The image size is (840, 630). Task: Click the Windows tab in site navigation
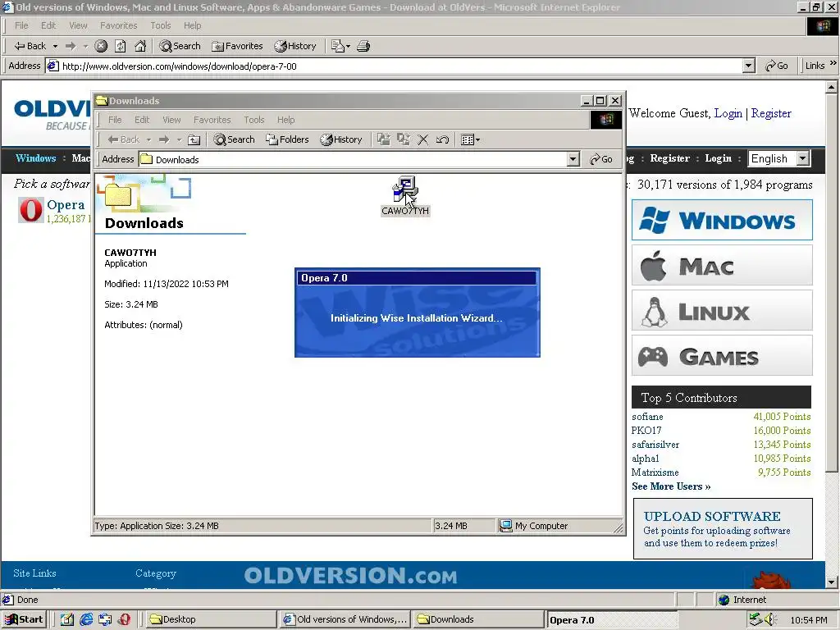[x=35, y=158]
